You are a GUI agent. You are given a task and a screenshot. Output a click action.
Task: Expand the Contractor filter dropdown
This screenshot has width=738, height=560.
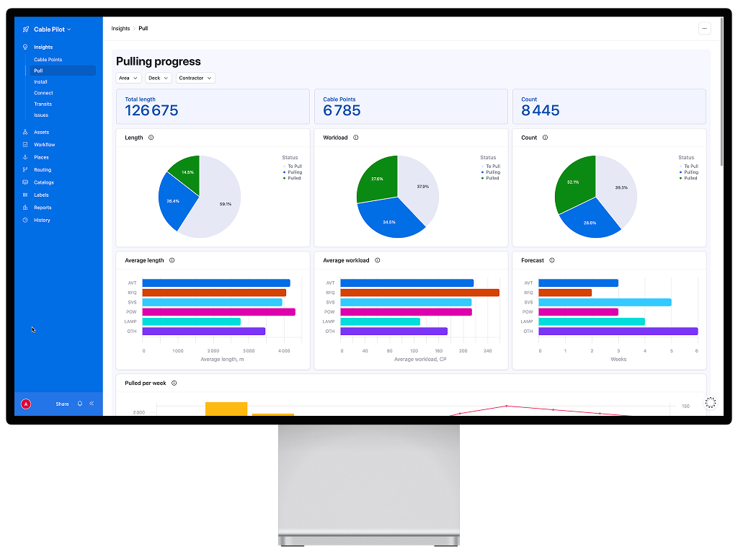[194, 77]
